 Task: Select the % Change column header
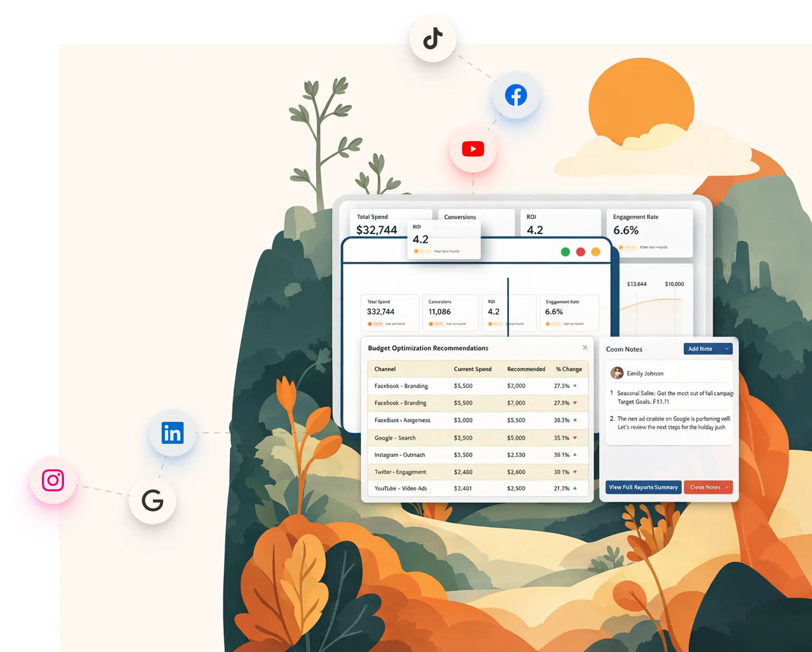pos(569,369)
